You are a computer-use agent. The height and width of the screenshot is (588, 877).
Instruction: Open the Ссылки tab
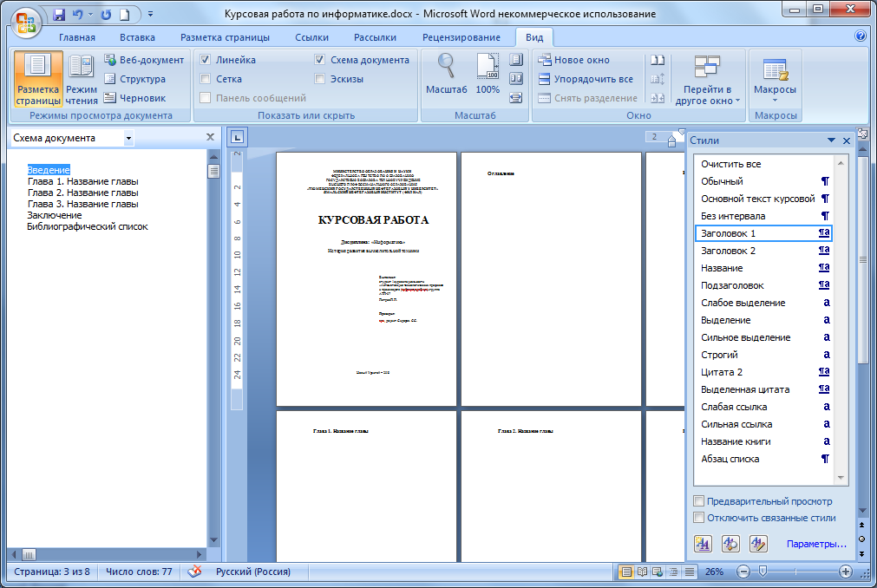(311, 37)
